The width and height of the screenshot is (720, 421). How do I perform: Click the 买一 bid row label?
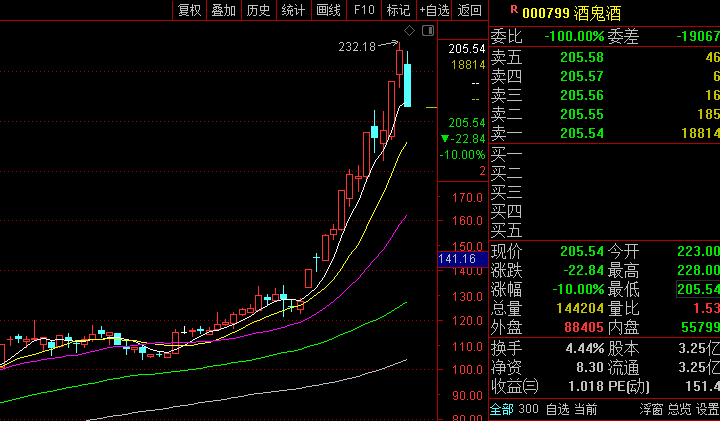[x=506, y=154]
